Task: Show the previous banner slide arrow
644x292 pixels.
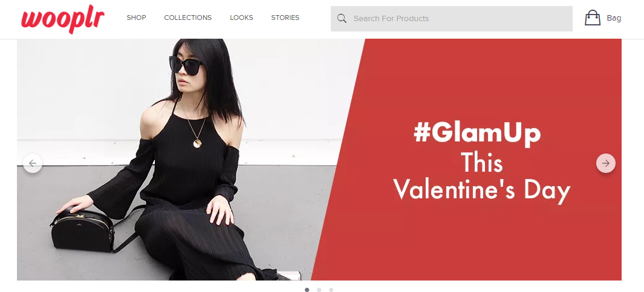Action: pyautogui.click(x=33, y=163)
